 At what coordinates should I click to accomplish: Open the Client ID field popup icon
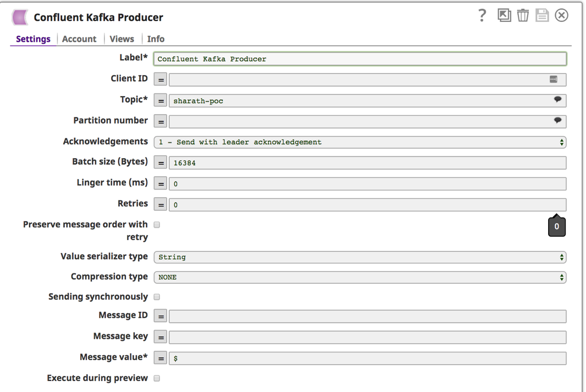tap(554, 79)
